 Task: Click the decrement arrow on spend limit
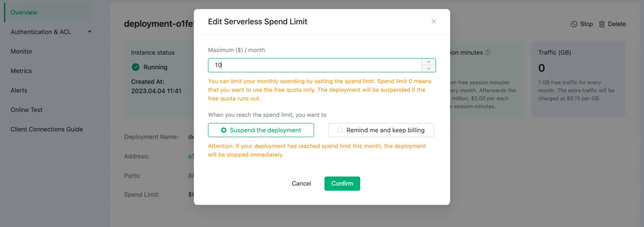point(429,69)
